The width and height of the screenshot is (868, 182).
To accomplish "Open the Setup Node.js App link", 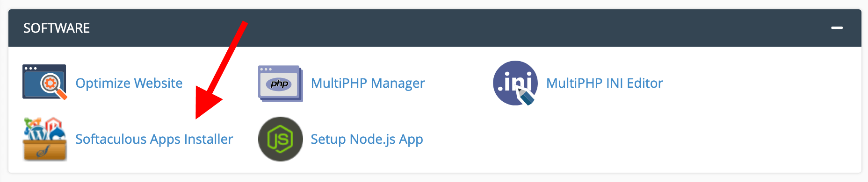I will [367, 139].
